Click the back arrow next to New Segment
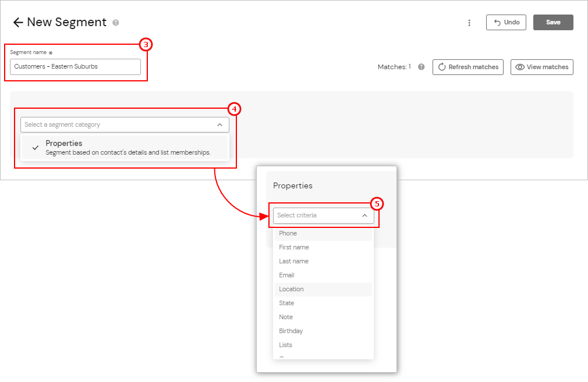 (18, 22)
